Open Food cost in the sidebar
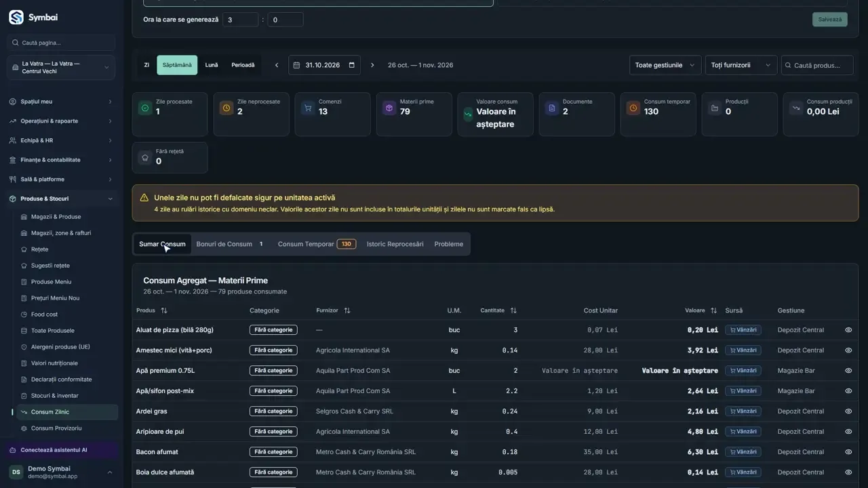The image size is (868, 488). point(66,314)
